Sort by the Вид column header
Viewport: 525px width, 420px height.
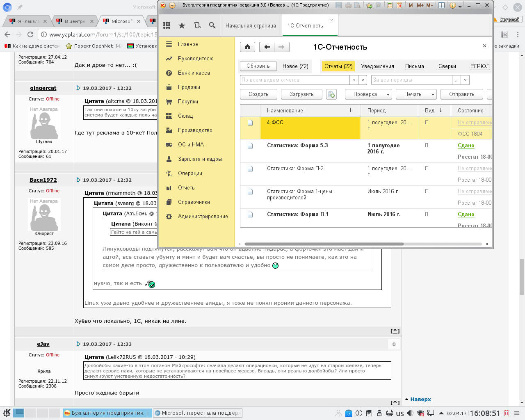click(434, 110)
